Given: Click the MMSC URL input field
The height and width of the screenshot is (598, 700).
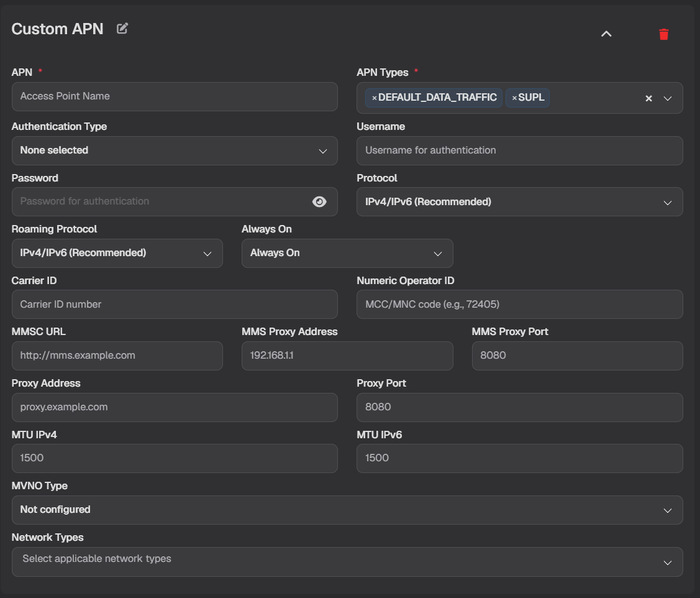Looking at the screenshot, I should point(117,356).
